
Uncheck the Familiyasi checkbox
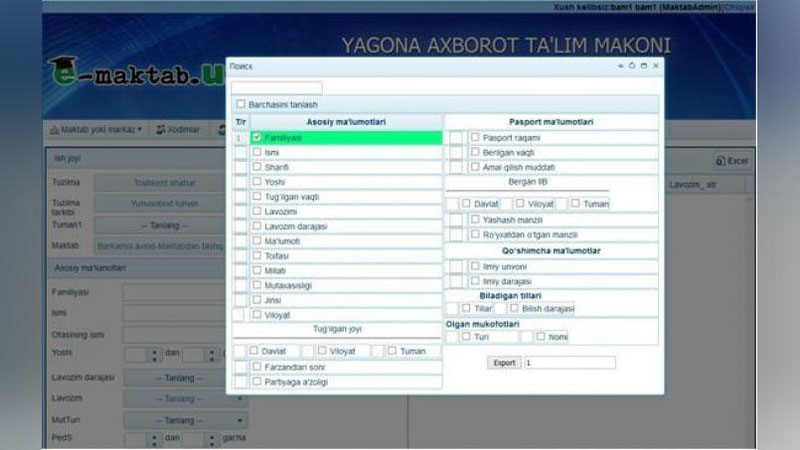[x=257, y=137]
